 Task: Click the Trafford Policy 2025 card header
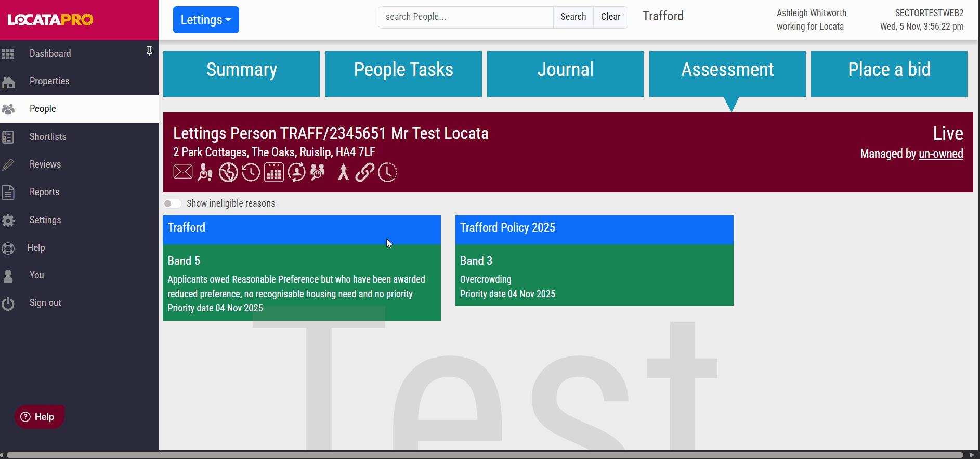(x=594, y=230)
